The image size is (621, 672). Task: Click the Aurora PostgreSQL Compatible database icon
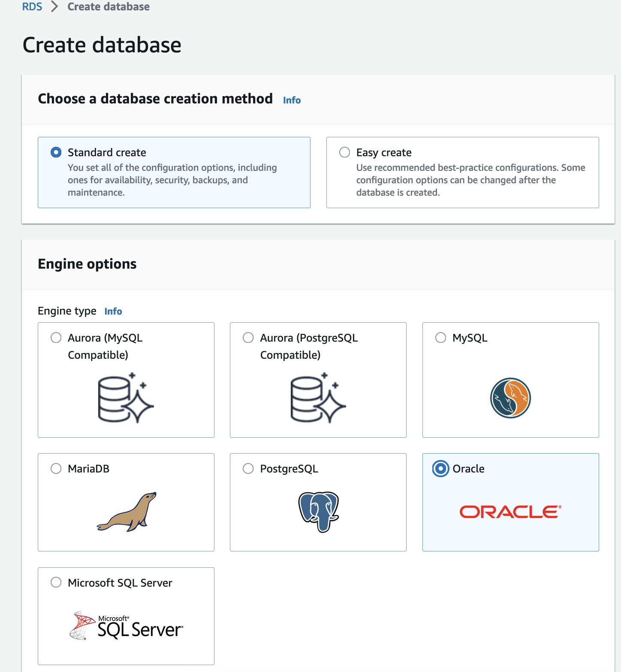point(318,398)
